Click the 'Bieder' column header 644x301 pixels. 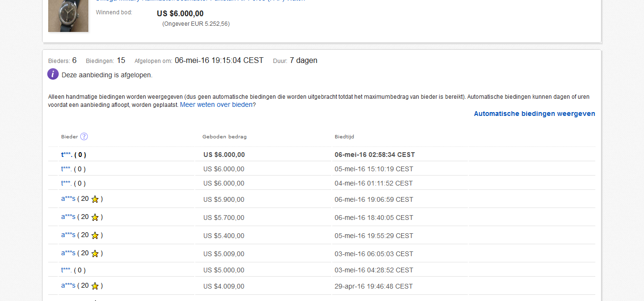pyautogui.click(x=69, y=137)
